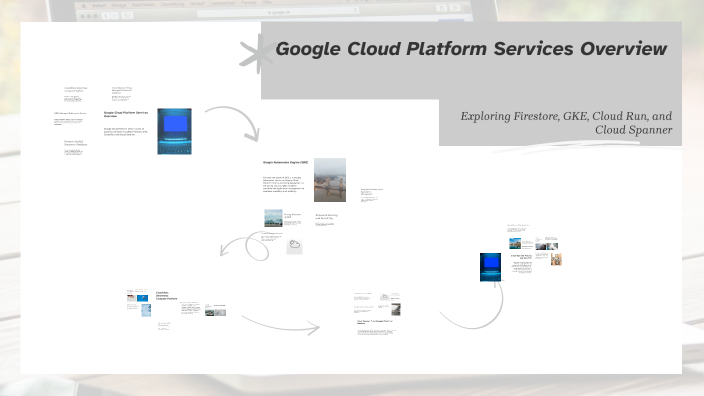Zoom into the foggy Tower Bridge photo
Image resolution: width=704 pixels, height=396 pixels.
330,180
